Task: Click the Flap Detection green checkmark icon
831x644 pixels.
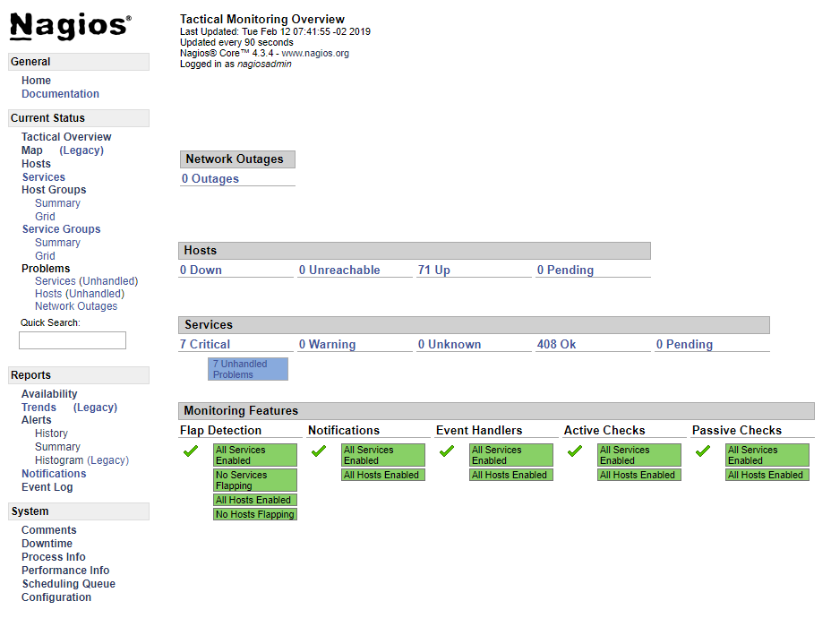Action: tap(190, 451)
